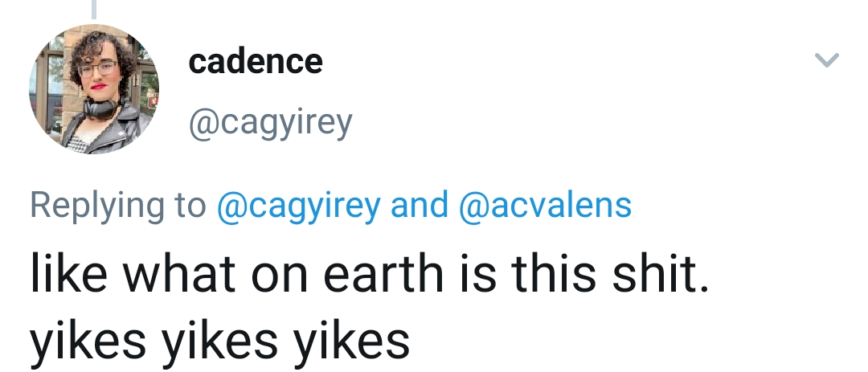Open cadence's profile picture
This screenshot has width=868, height=372.
[94, 89]
